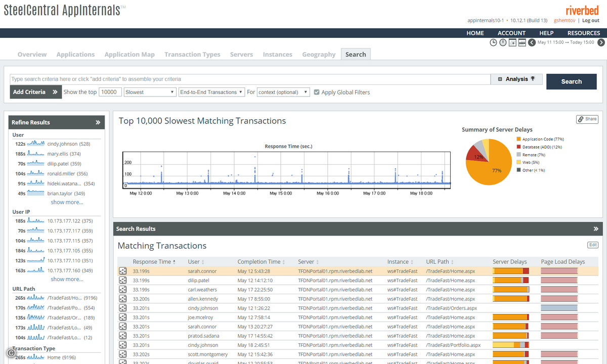Click user filter ronald.miller (356)
This screenshot has height=364, width=607.
(67, 173)
